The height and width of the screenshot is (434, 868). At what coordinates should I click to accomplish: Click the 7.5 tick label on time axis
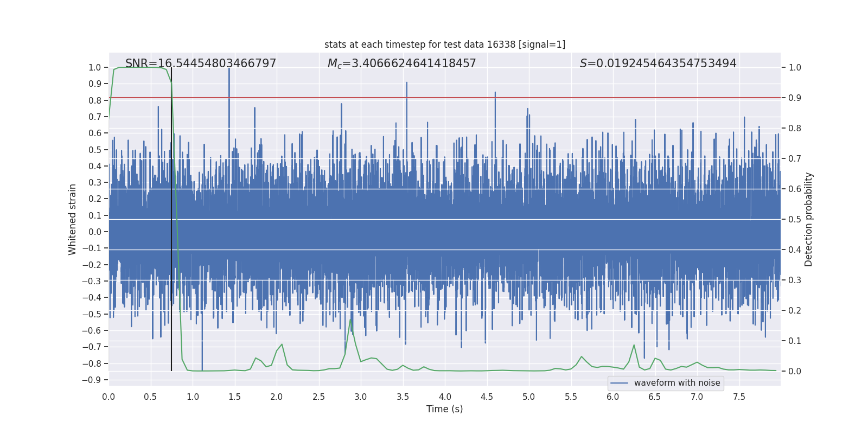739,397
